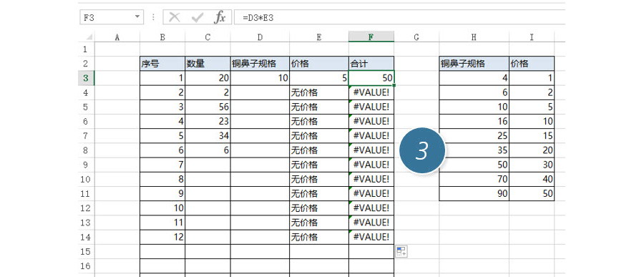Select cell I9 with price 30
The height and width of the screenshot is (277, 644).
[x=532, y=165]
